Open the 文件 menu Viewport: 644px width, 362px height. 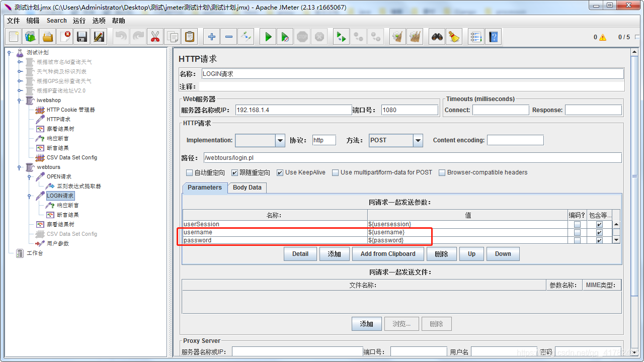14,21
